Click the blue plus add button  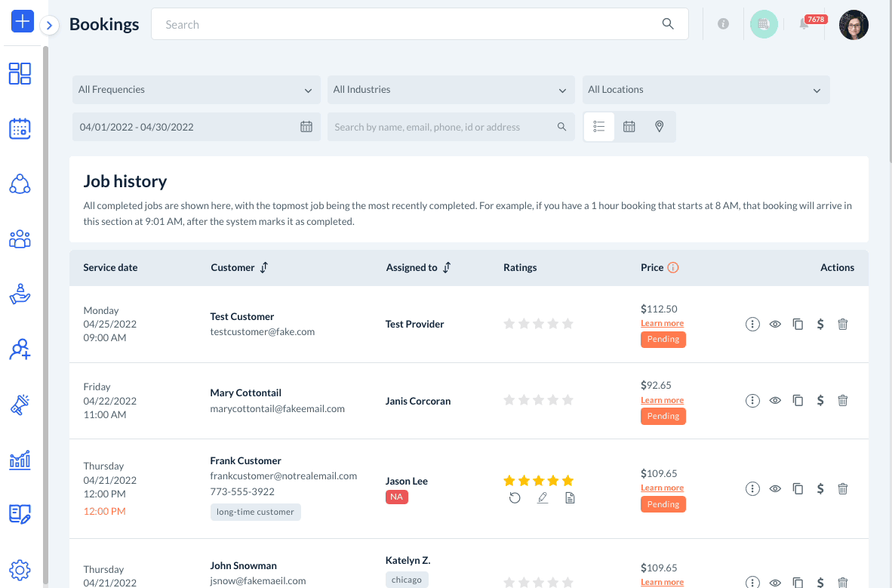point(23,21)
